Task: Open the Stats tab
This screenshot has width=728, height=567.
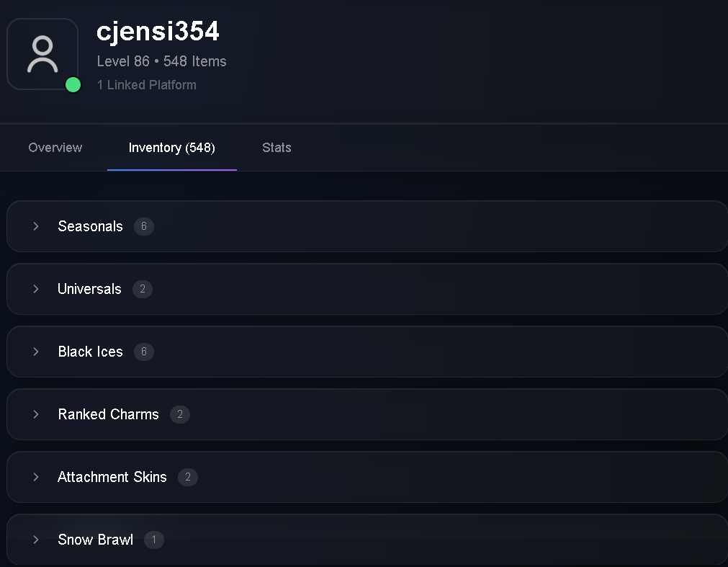Action: 277,148
